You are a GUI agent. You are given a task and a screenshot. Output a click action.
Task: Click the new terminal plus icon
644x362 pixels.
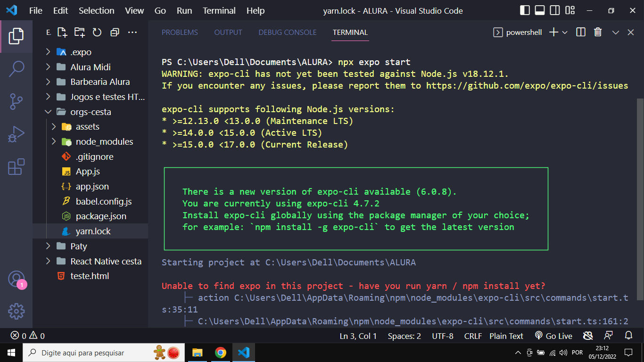(x=554, y=32)
